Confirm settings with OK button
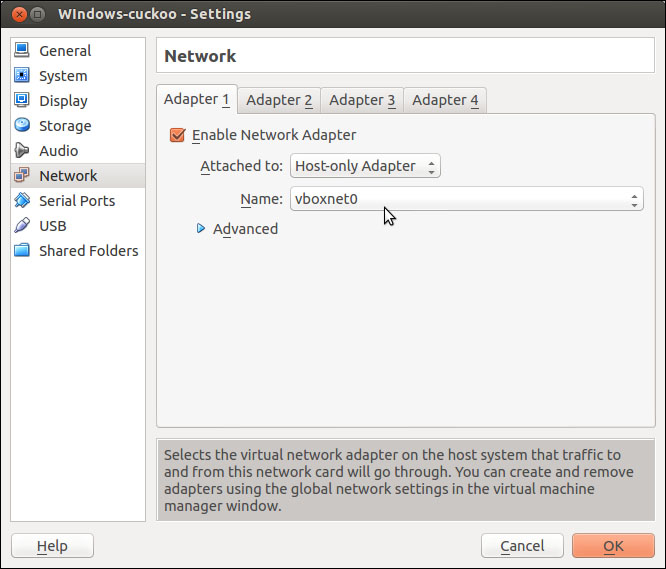 coord(613,546)
